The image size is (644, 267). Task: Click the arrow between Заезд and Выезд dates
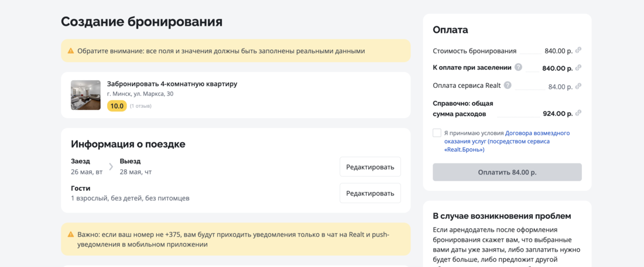point(111,166)
